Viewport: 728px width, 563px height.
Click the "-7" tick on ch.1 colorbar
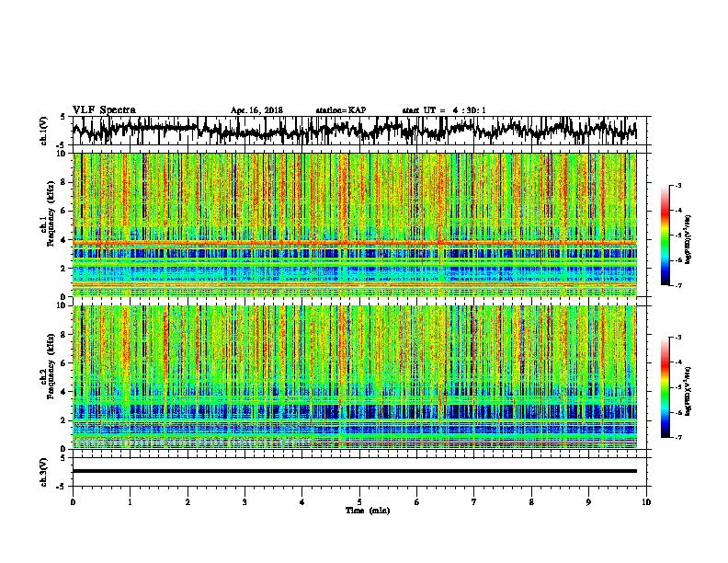(677, 285)
